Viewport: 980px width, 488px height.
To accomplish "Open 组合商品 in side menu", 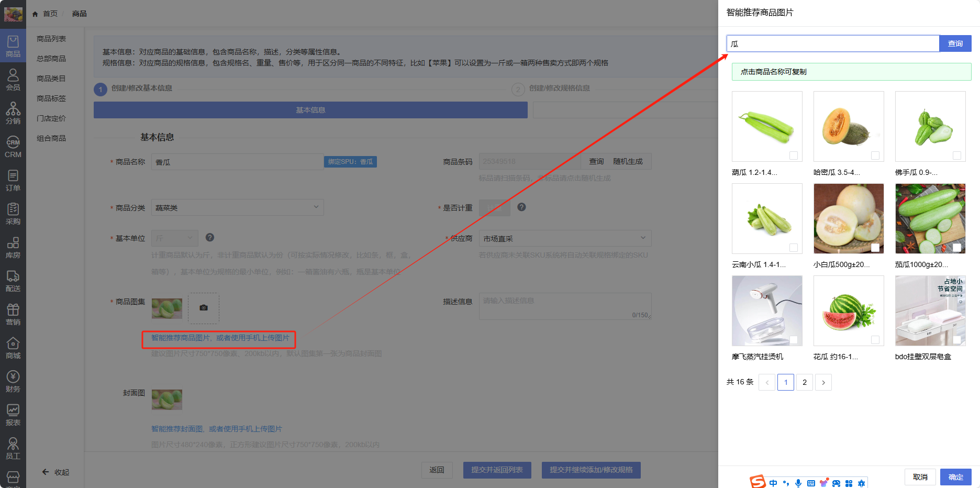I will (x=51, y=138).
